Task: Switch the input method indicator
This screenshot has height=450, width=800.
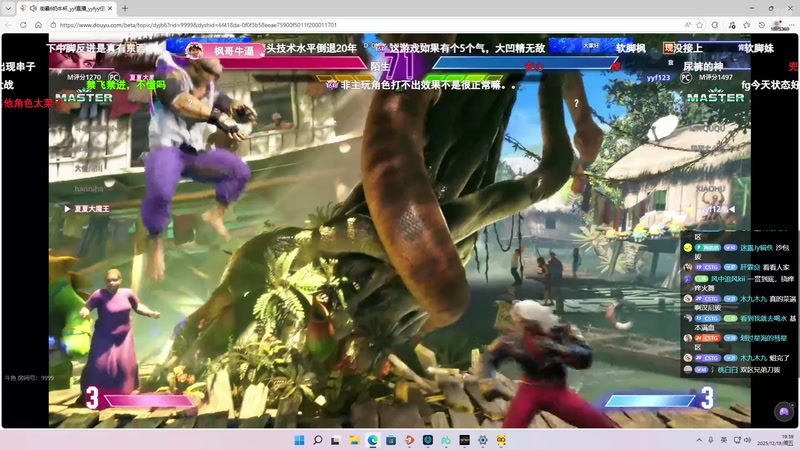Action: click(x=723, y=440)
